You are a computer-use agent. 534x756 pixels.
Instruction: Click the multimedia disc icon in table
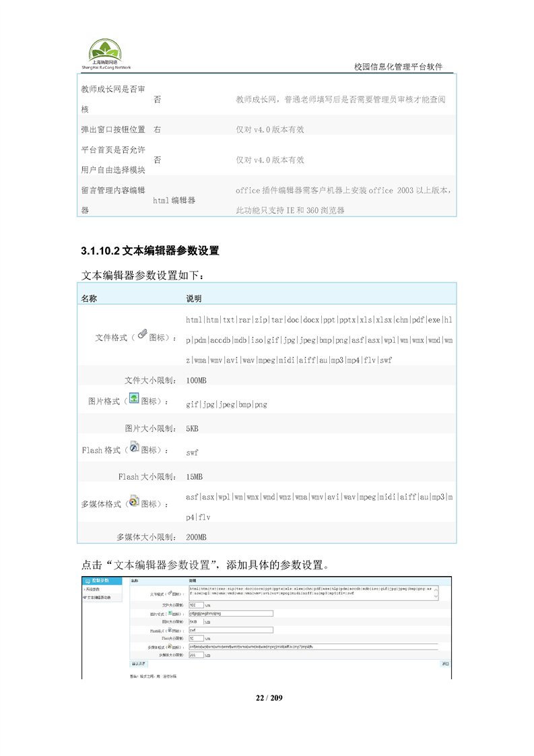pyautogui.click(x=135, y=501)
